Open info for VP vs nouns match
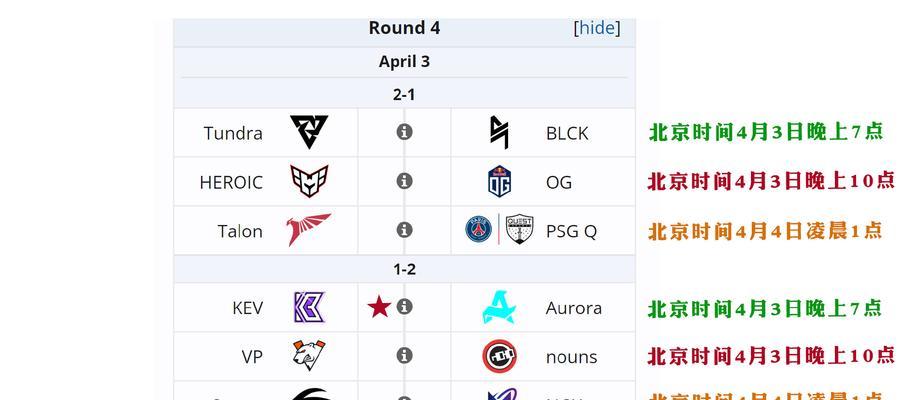 pyautogui.click(x=404, y=355)
